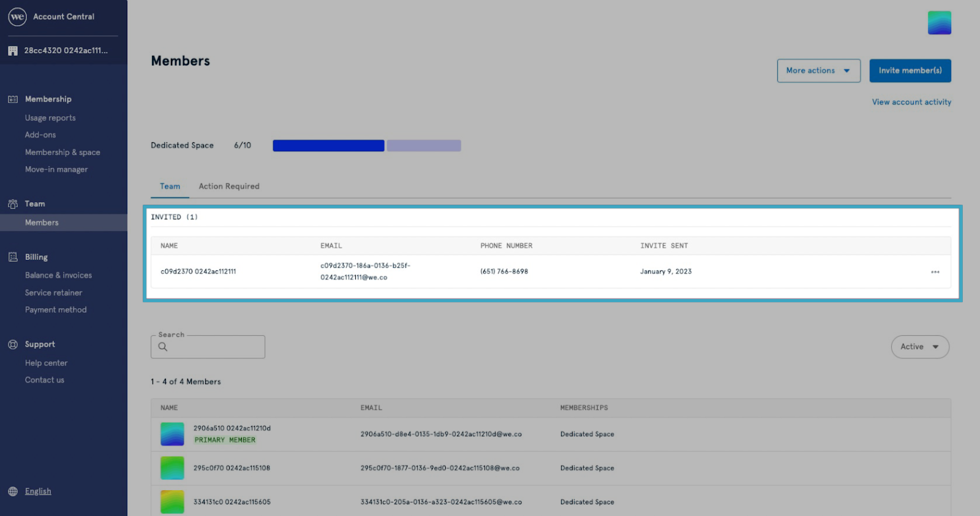The image size is (980, 516).
Task: Click the Membership section icon
Action: pos(13,99)
